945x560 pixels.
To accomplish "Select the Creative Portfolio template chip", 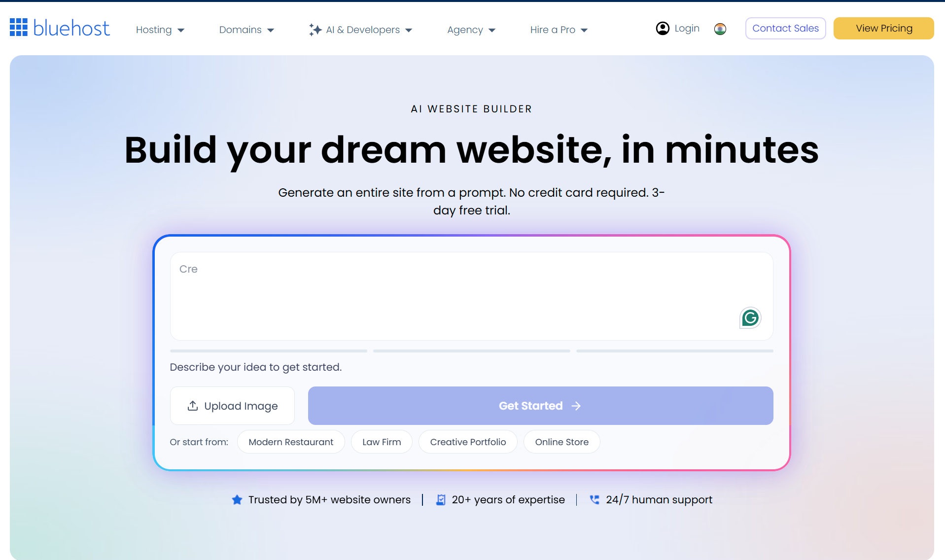I will pyautogui.click(x=468, y=442).
